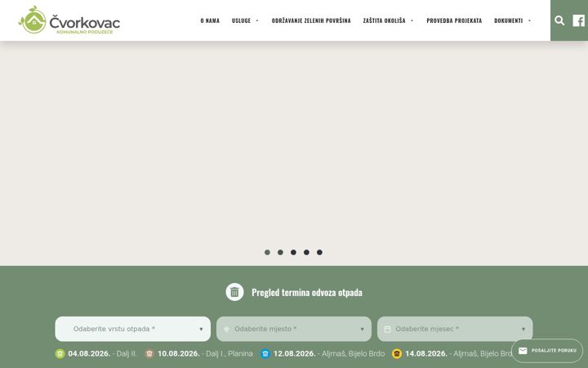Click the date 14.08.2026. entry
Viewport: 588px width, 368px height.
[x=426, y=353]
